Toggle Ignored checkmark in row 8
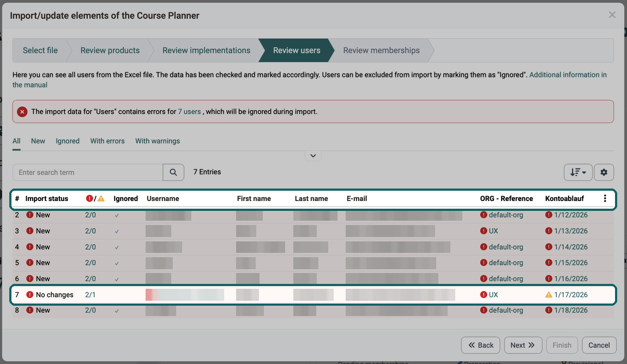This screenshot has height=364, width=627. click(x=117, y=311)
